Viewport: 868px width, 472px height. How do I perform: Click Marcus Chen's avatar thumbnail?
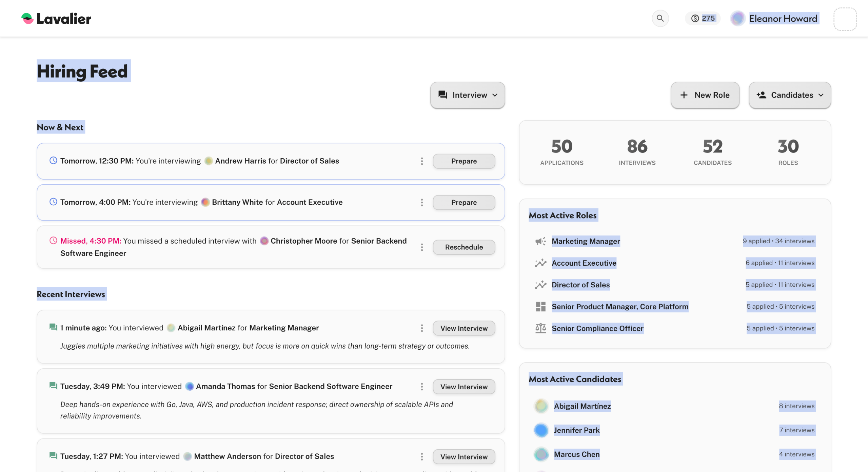[541, 454]
